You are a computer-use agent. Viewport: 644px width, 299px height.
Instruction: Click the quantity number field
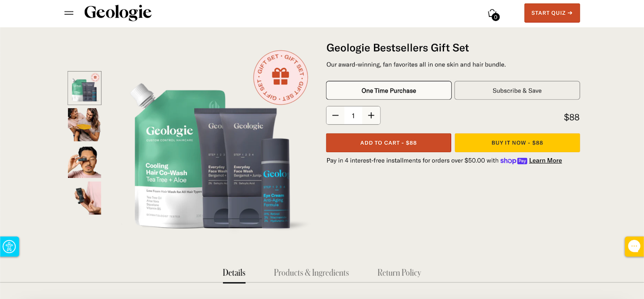353,115
